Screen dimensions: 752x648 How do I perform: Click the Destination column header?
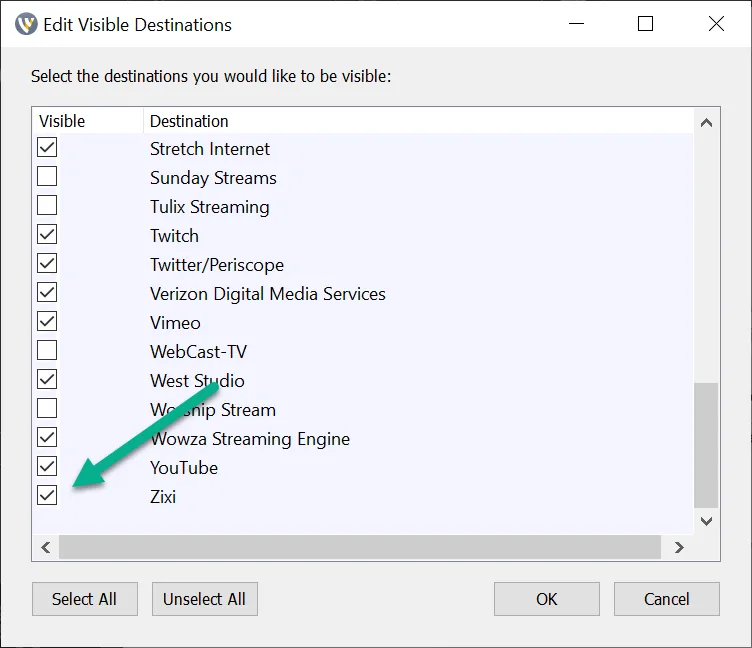(x=419, y=121)
